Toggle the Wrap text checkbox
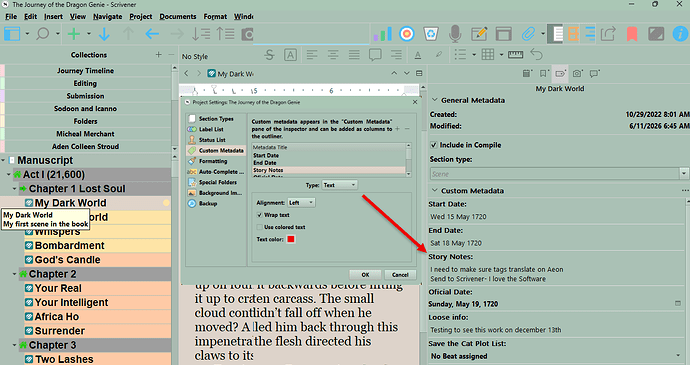The height and width of the screenshot is (365, 690). point(260,215)
